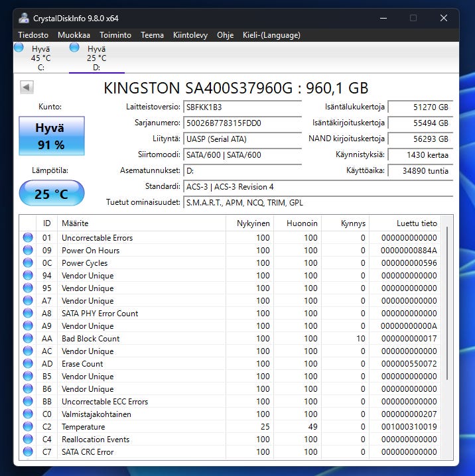This screenshot has width=475, height=476.
Task: Click the status orb next to Bad Block Count
Action: pos(28,338)
